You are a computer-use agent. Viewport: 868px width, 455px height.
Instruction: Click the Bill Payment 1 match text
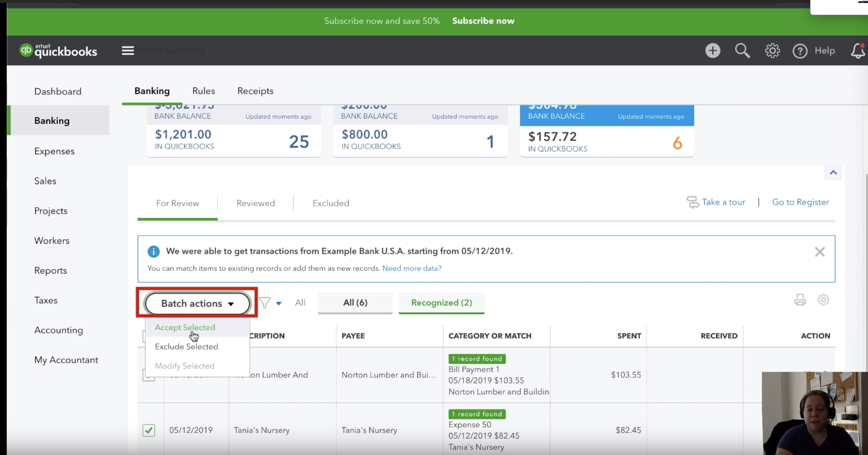(x=474, y=369)
